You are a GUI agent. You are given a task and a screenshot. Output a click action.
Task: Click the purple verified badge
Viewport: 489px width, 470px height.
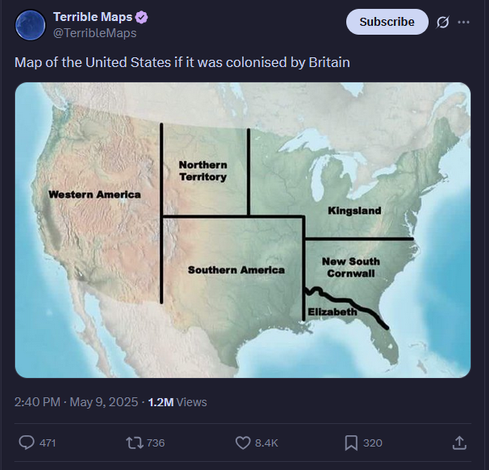coord(142,17)
